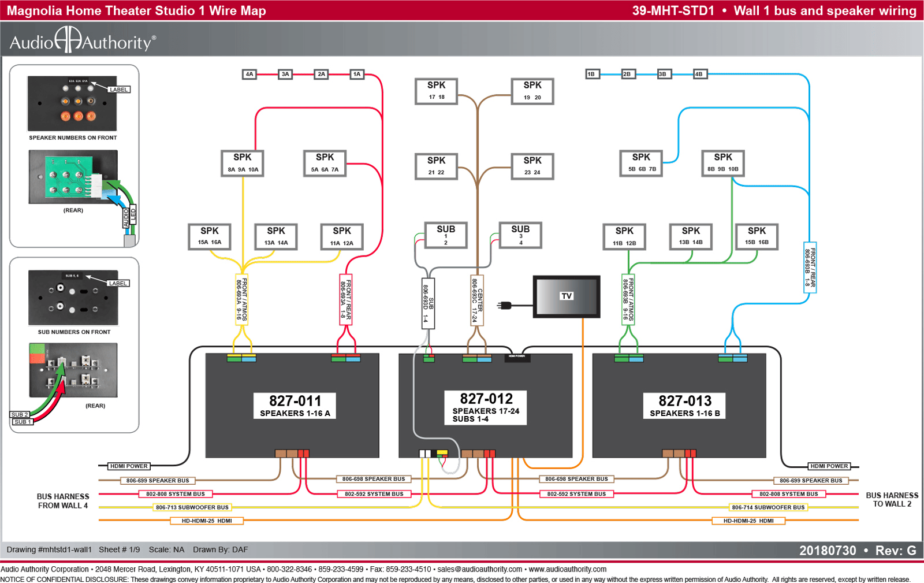The width and height of the screenshot is (924, 583).
Task: Click the sales@audioauthority.com email address
Action: coord(480,569)
